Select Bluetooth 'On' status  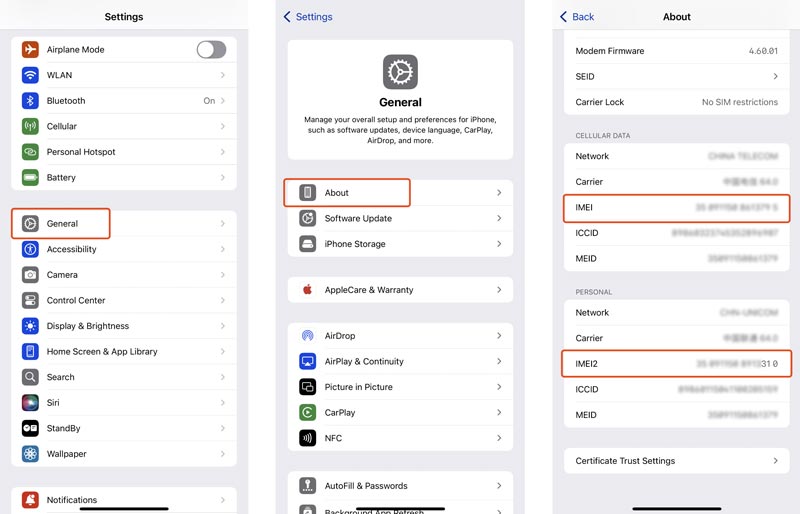tap(209, 101)
